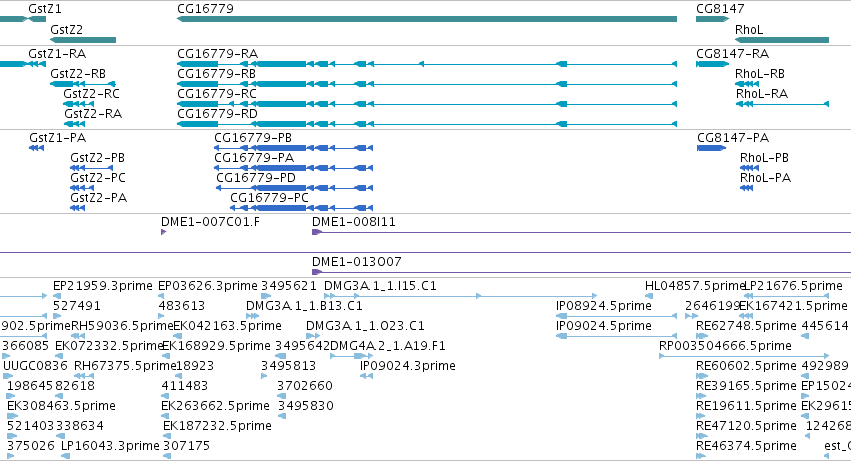Select the RP003504666.5prime label
This screenshot has height=461, width=851.
(725, 346)
